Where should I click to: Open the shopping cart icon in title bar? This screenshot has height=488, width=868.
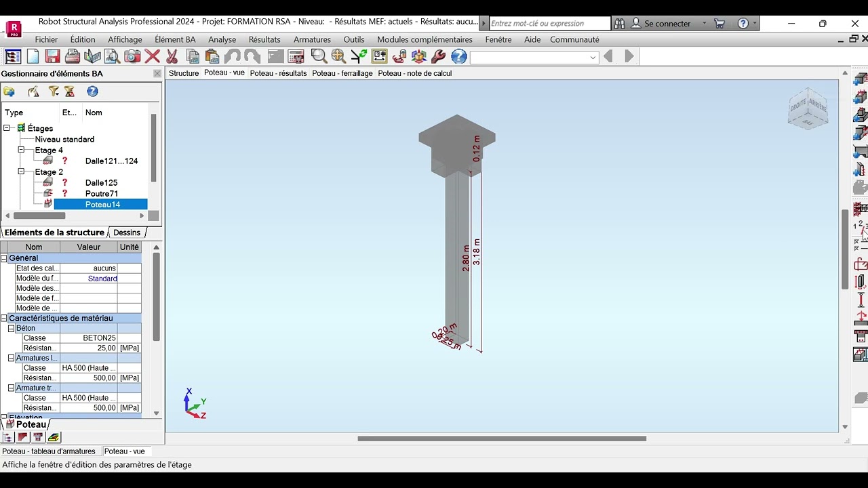tap(719, 23)
